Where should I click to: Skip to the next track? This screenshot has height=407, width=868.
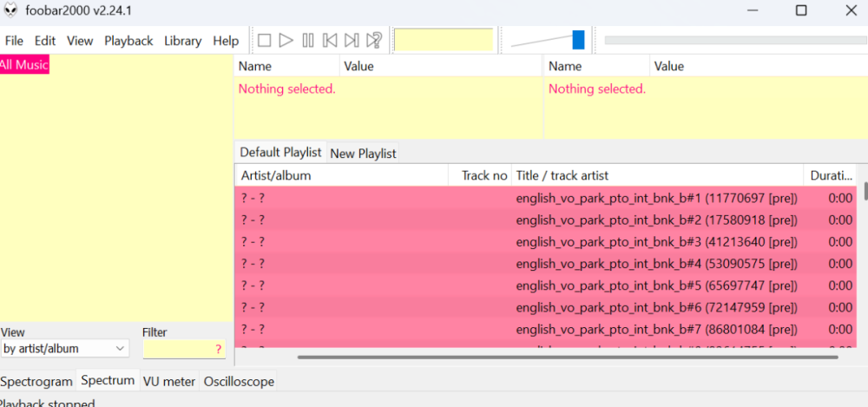coord(352,40)
